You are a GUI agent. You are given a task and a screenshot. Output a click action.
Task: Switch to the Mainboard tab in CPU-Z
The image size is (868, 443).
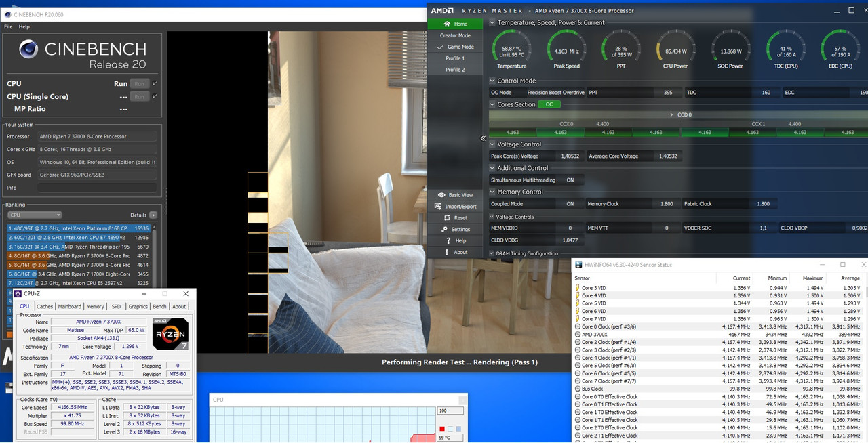70,306
